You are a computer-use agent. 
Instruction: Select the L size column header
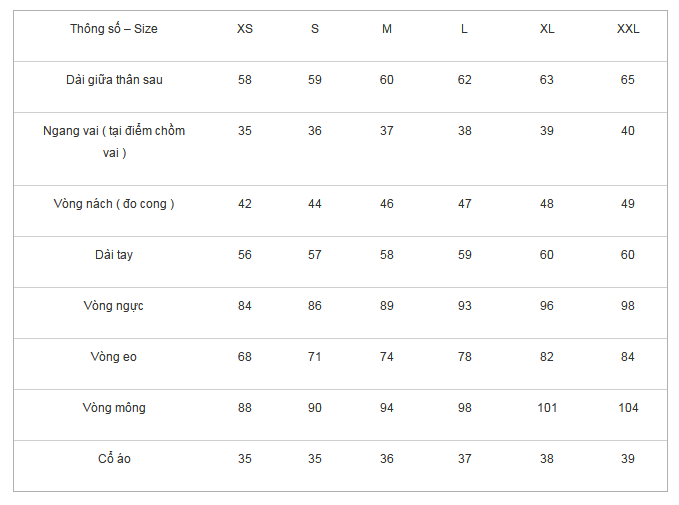(465, 29)
